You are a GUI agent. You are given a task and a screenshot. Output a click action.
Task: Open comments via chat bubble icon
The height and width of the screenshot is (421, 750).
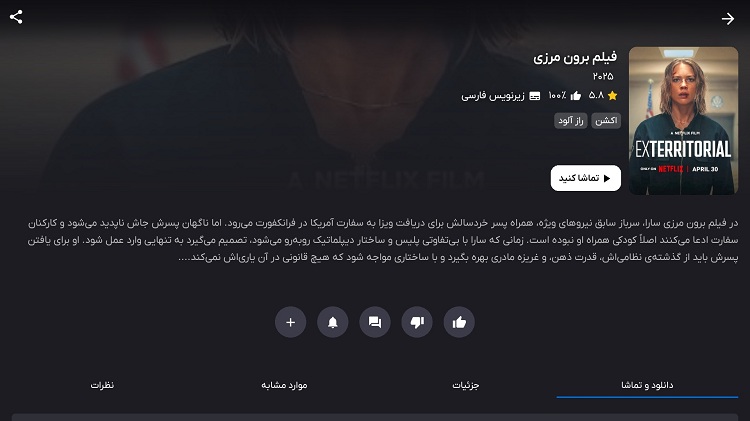point(375,322)
